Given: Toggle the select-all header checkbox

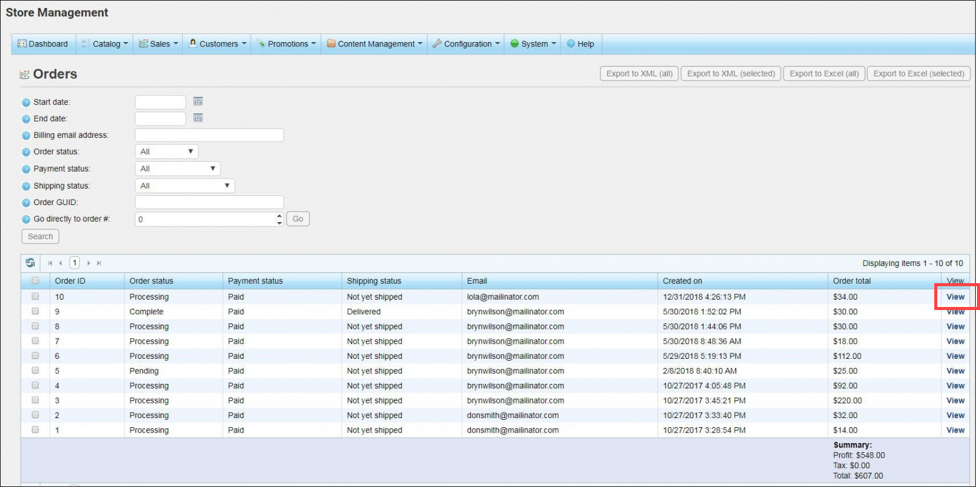Looking at the screenshot, I should [35, 281].
